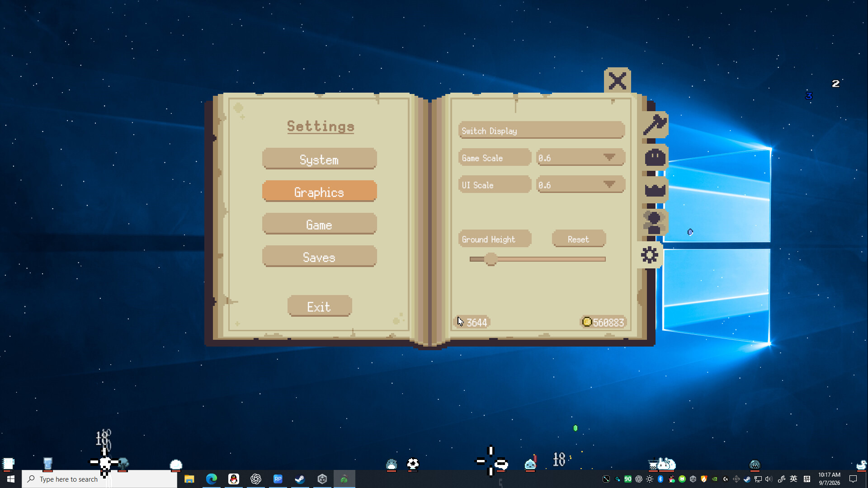
Task: Open the slime monster tab
Action: (655, 157)
